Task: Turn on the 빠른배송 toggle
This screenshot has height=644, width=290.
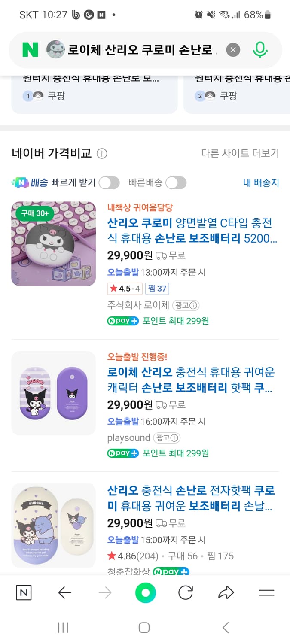Action: (176, 183)
